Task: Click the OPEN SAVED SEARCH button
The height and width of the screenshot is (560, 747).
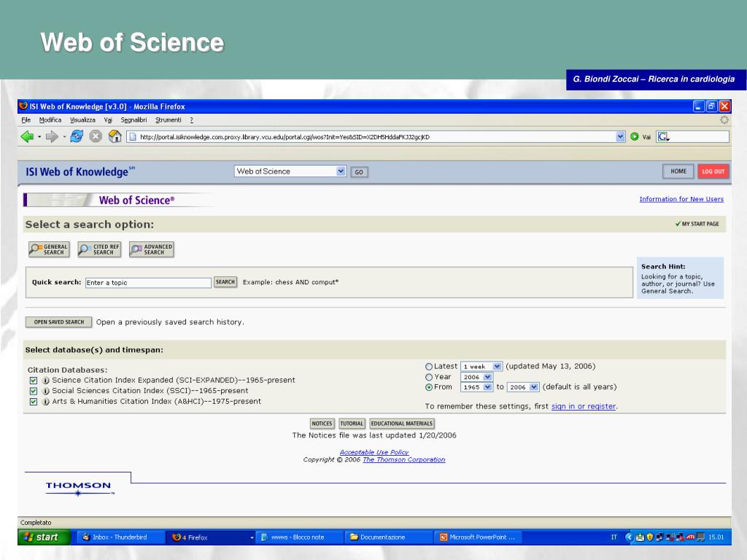Action: pos(58,322)
